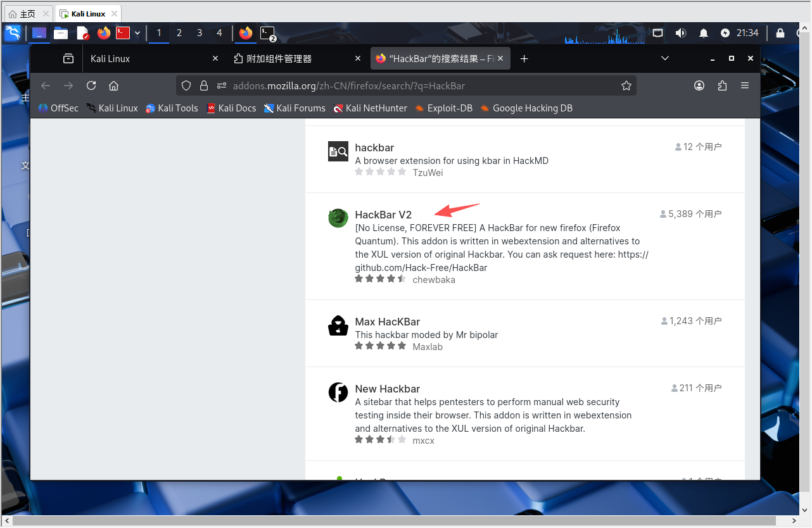Open the Google Hacking DB bookmark
Screen dimensions: 812x528
[x=526, y=108]
